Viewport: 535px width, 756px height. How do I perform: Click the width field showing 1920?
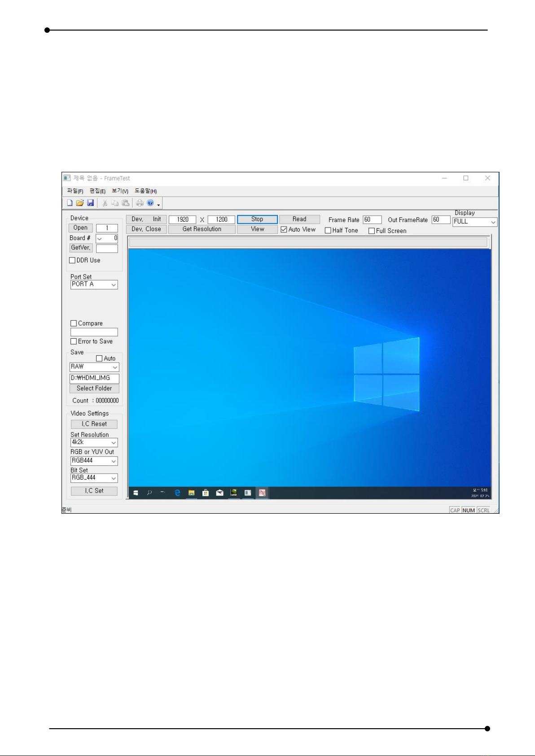pos(183,219)
